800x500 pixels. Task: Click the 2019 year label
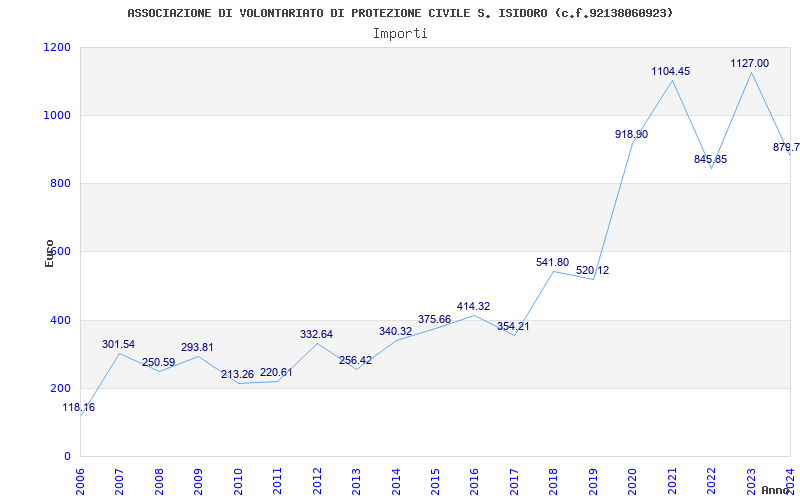593,482
